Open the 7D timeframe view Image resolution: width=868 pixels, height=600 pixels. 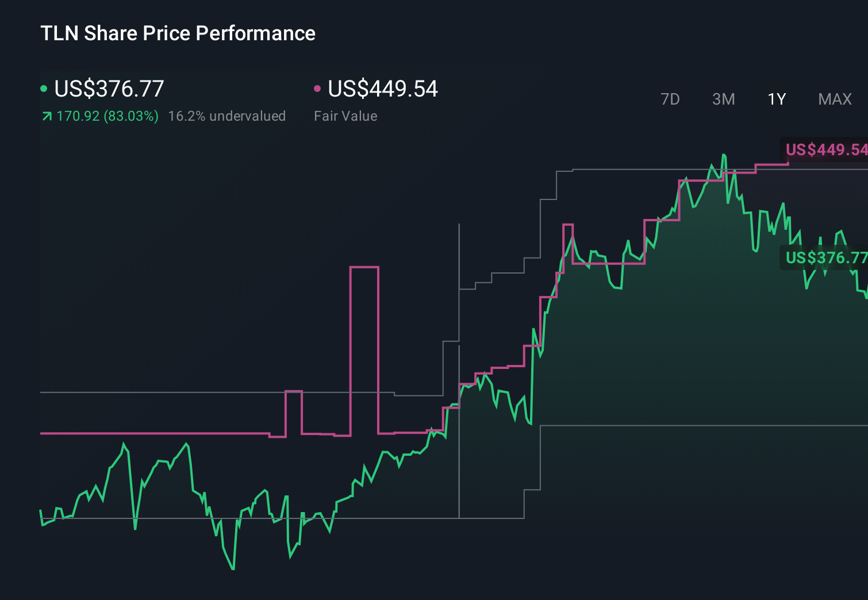click(x=670, y=99)
